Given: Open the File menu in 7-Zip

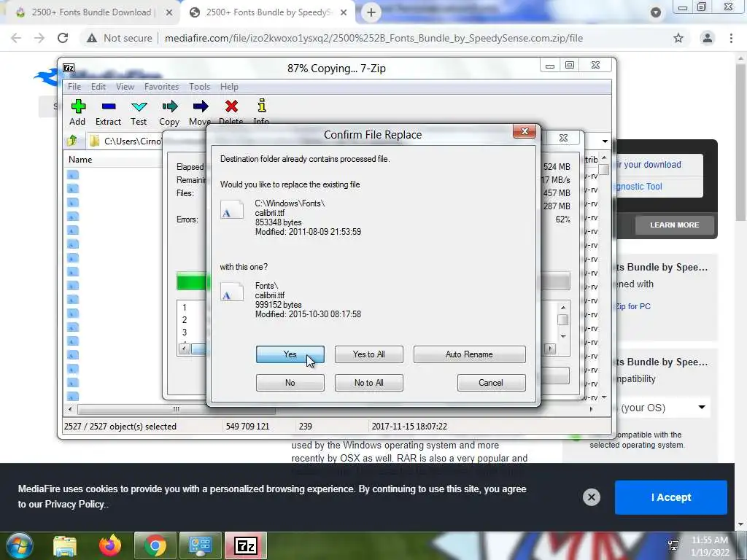Looking at the screenshot, I should [x=74, y=87].
